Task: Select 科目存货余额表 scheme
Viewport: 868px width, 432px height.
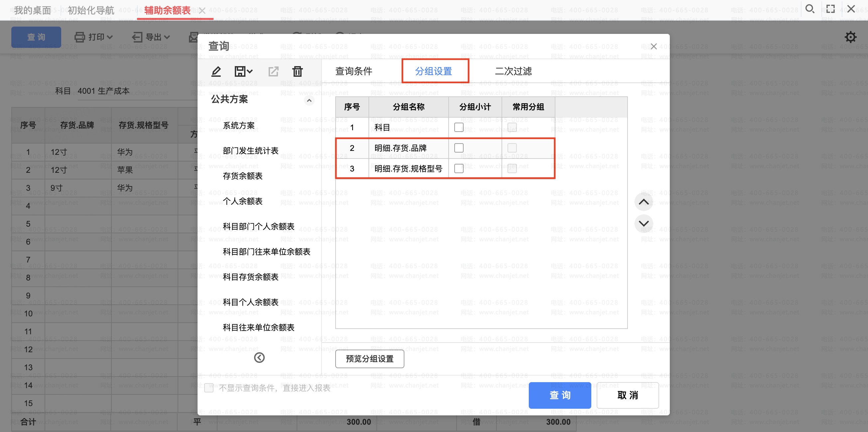Action: (250, 277)
